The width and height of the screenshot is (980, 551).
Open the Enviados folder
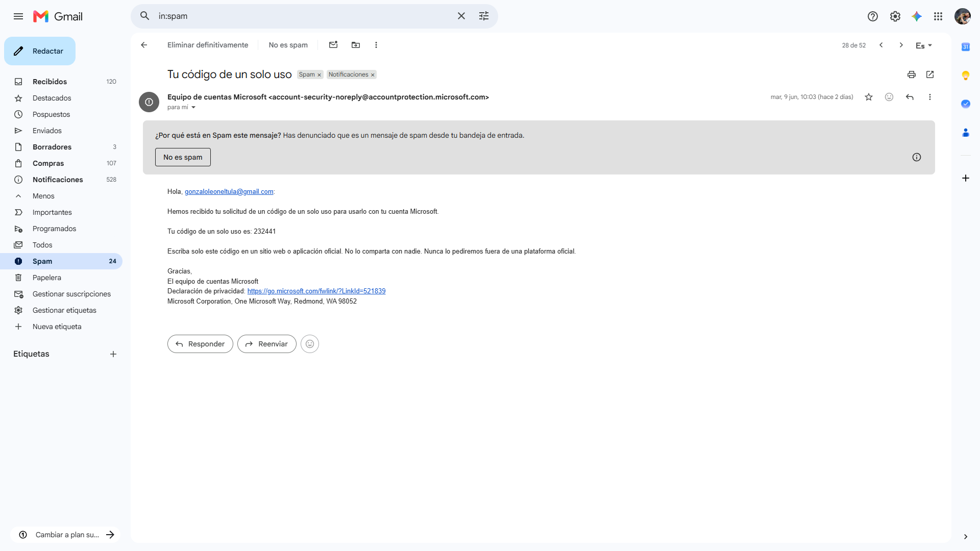(61, 131)
